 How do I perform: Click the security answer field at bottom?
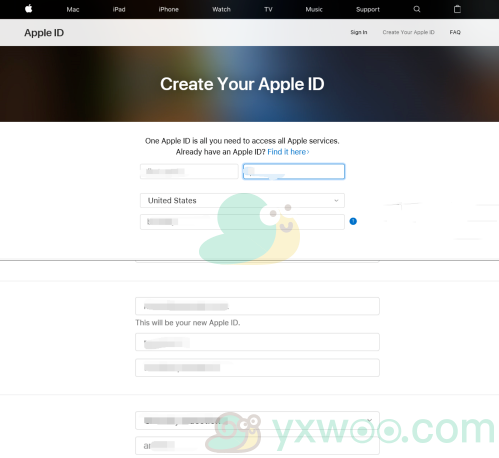257,446
